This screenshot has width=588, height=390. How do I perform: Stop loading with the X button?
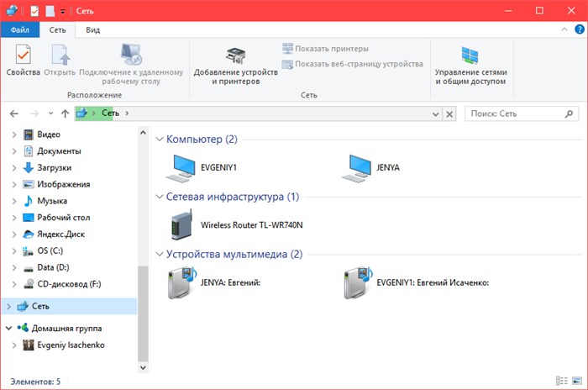(x=449, y=113)
